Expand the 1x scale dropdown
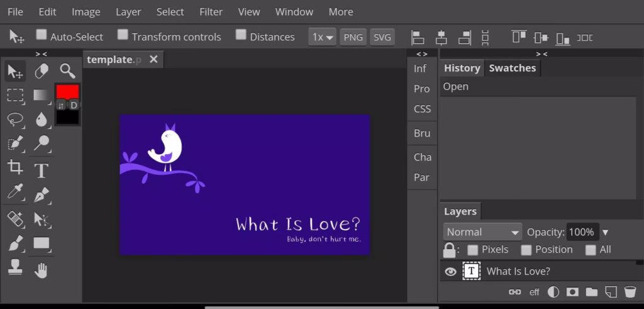The height and width of the screenshot is (309, 644). (x=322, y=37)
